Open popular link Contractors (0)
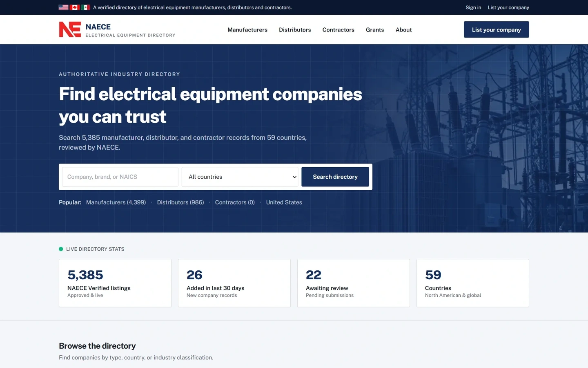Image resolution: width=588 pixels, height=368 pixels. point(235,202)
